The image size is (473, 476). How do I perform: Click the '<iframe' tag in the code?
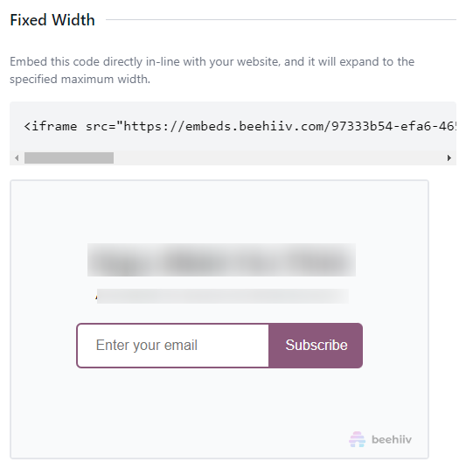pyautogui.click(x=51, y=126)
